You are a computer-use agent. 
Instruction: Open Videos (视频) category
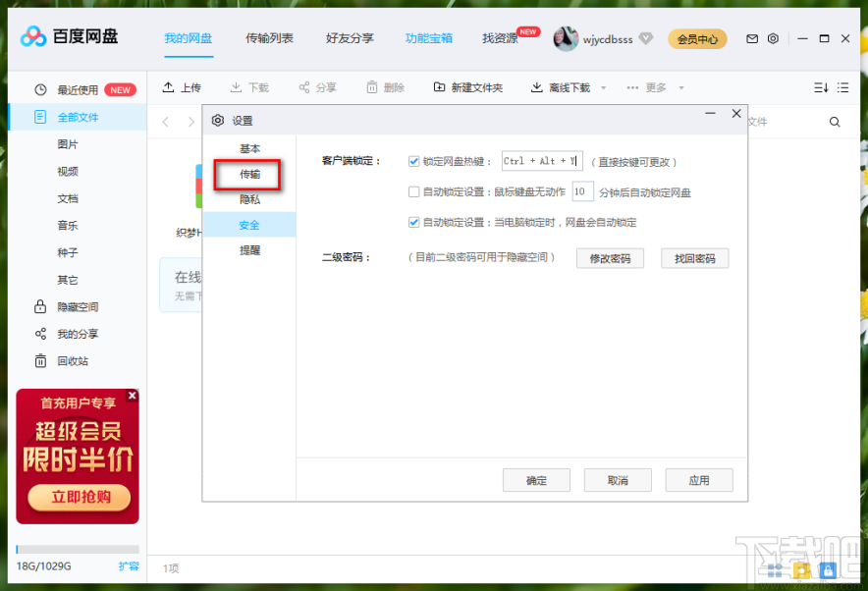tap(68, 172)
